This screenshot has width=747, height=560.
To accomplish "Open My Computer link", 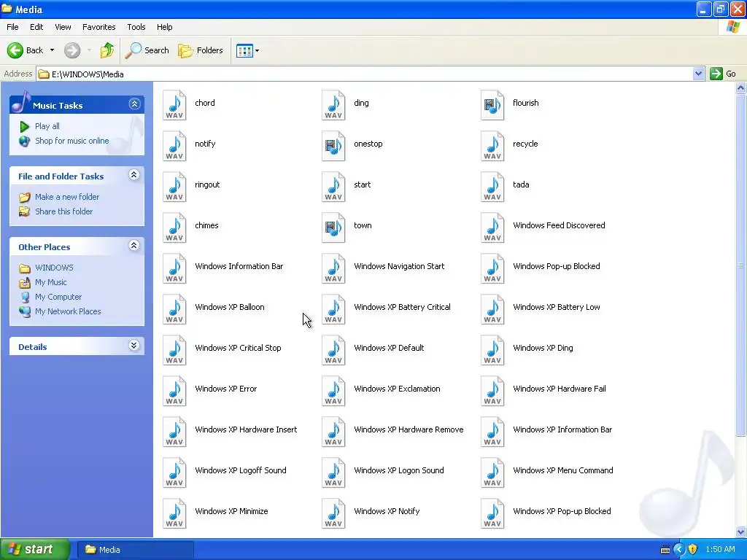I will [x=58, y=297].
